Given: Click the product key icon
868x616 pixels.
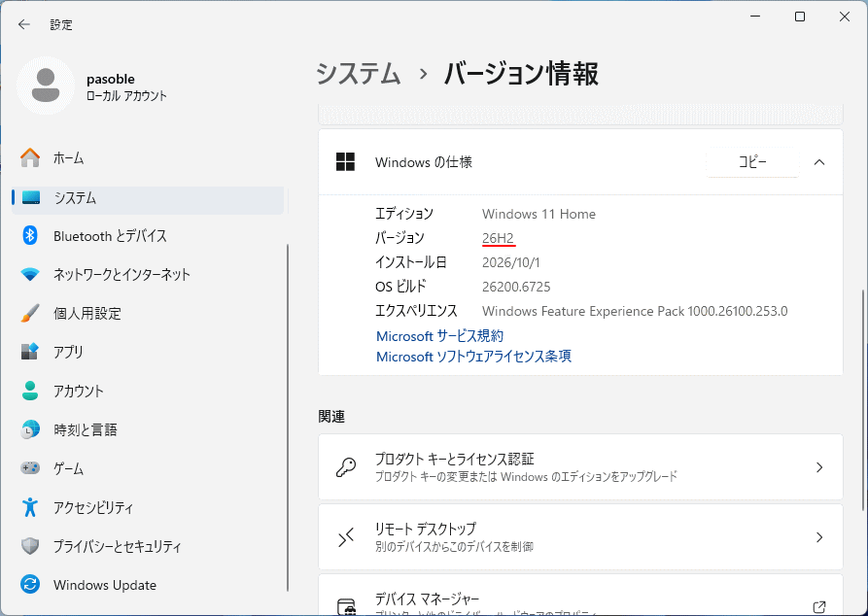Looking at the screenshot, I should pyautogui.click(x=346, y=467).
